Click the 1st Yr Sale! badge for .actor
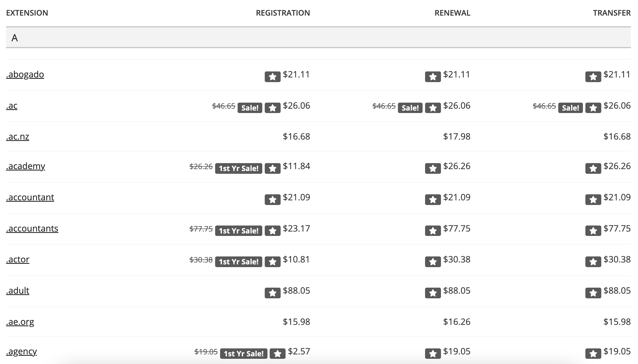Image resolution: width=638 pixels, height=364 pixels. pyautogui.click(x=238, y=262)
